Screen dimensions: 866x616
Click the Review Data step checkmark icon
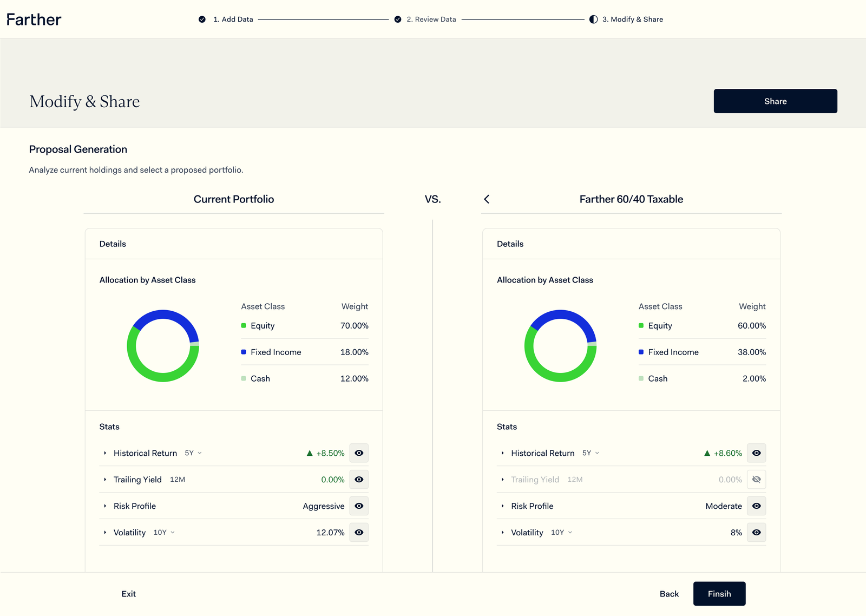coord(398,19)
